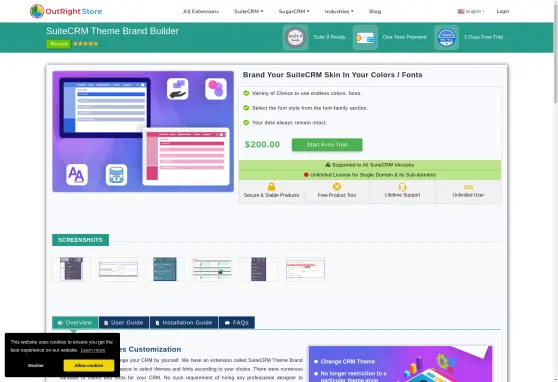Click the Start Free Trial button
The height and width of the screenshot is (382, 558).
coord(327,145)
